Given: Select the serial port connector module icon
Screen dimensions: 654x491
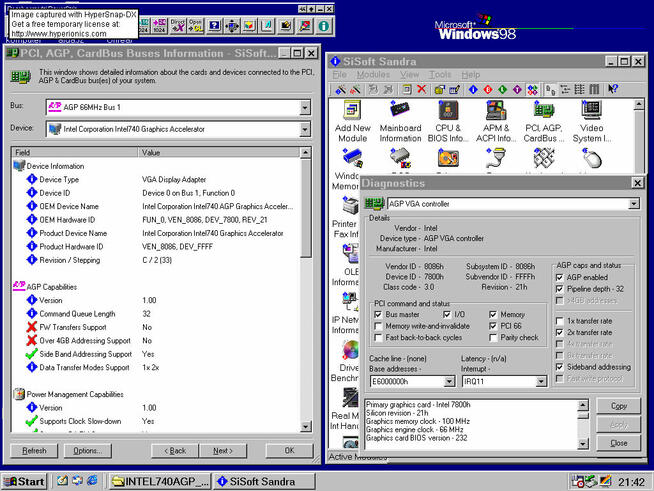Looking at the screenshot, I should click(496, 158).
